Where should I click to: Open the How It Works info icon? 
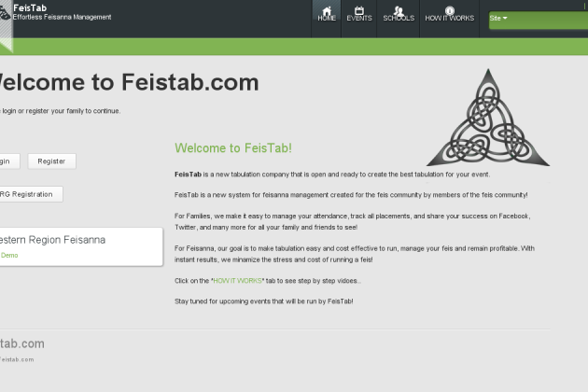click(x=450, y=10)
